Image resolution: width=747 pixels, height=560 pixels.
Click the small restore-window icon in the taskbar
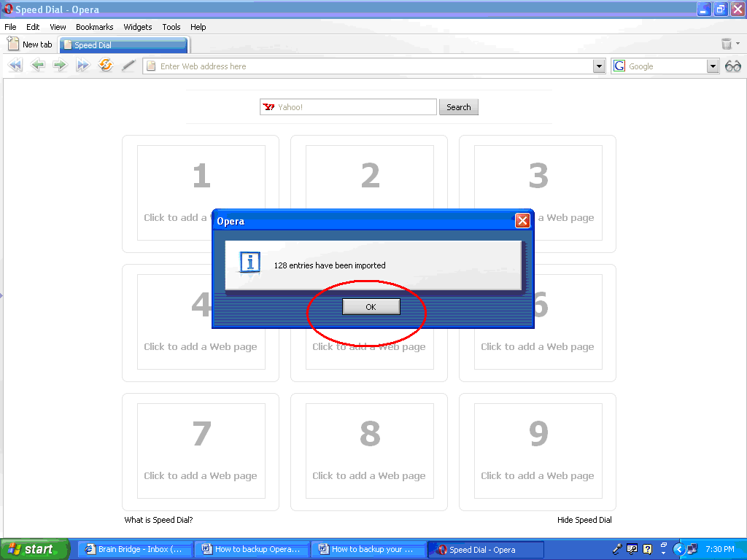664,545
